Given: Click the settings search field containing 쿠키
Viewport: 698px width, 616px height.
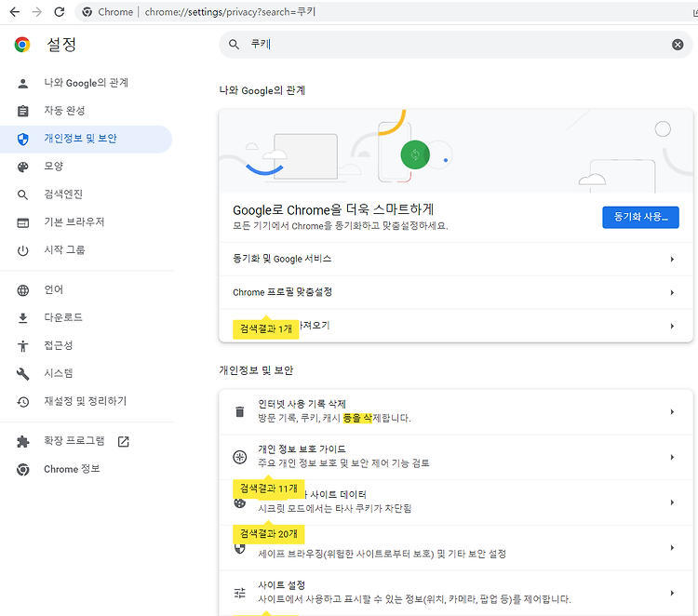Looking at the screenshot, I should pyautogui.click(x=456, y=44).
